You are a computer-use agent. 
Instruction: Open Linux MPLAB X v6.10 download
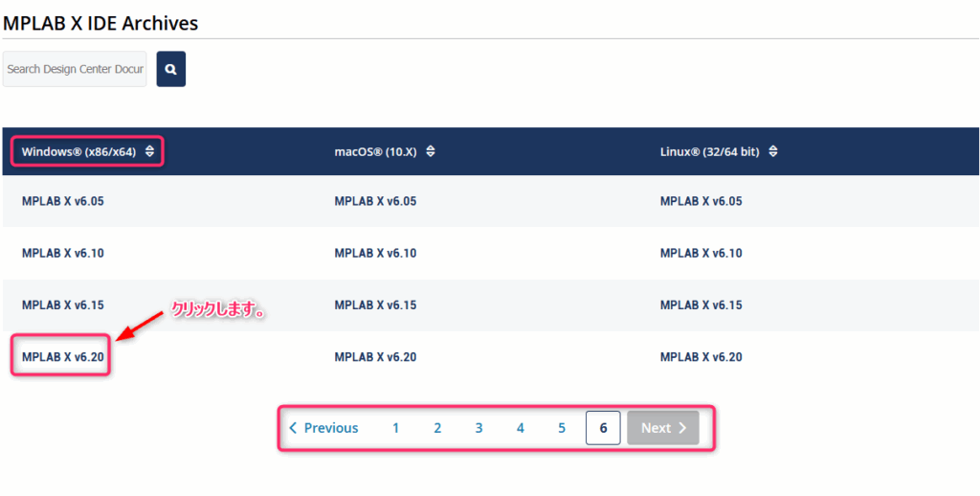click(x=702, y=254)
